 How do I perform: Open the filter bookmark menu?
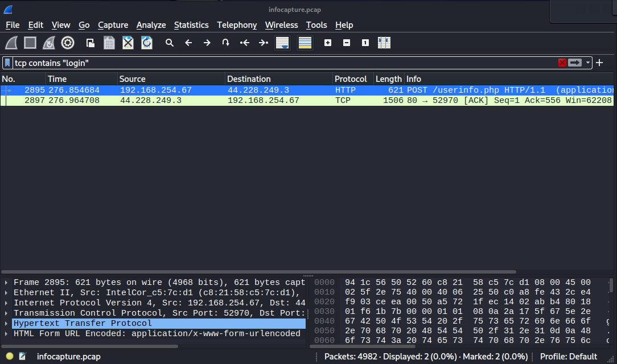pos(8,63)
